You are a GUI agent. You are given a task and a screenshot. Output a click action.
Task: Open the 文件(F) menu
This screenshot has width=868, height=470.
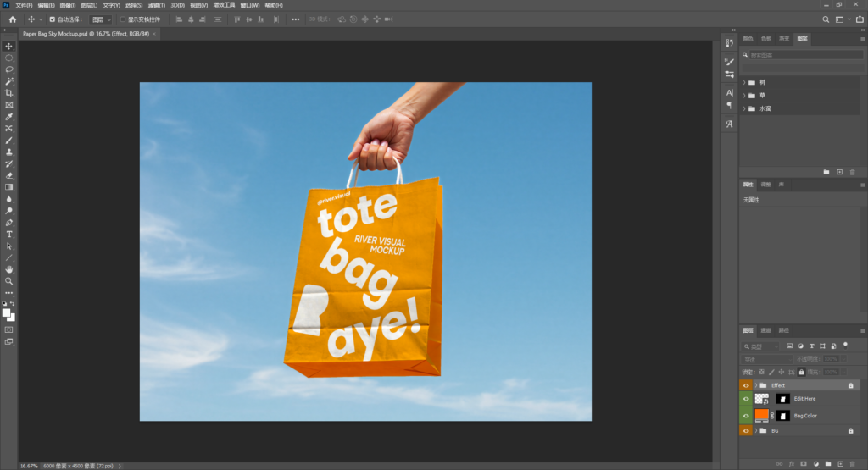pos(24,5)
